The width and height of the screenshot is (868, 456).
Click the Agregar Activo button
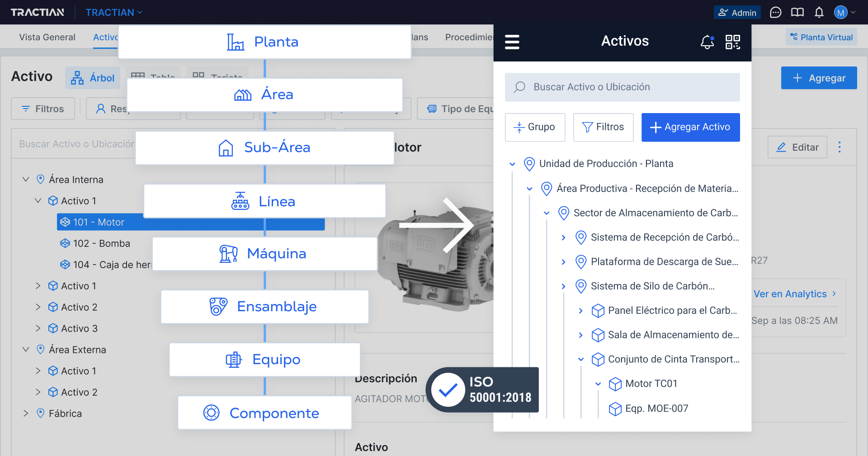click(690, 127)
